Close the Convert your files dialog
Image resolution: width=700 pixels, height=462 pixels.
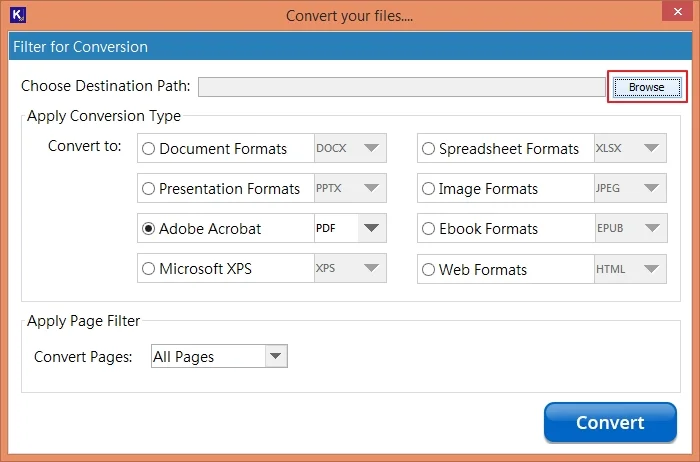point(677,11)
